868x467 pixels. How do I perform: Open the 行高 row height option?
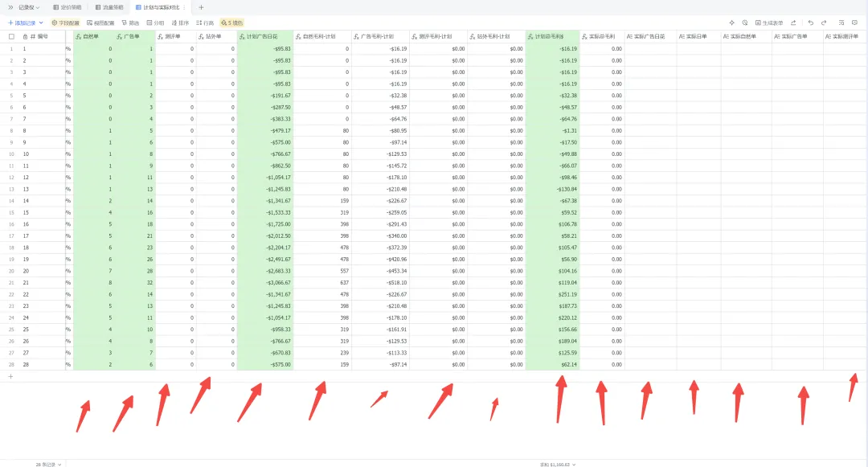(x=206, y=23)
